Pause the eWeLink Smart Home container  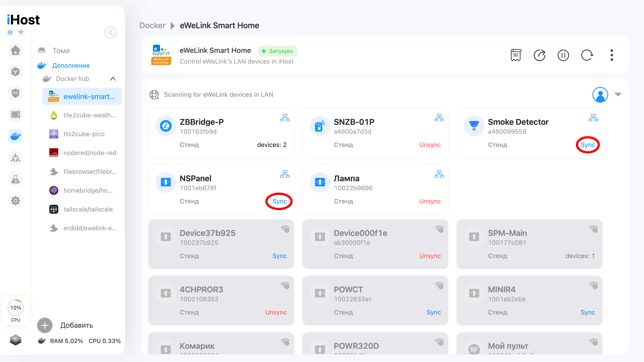(x=563, y=55)
